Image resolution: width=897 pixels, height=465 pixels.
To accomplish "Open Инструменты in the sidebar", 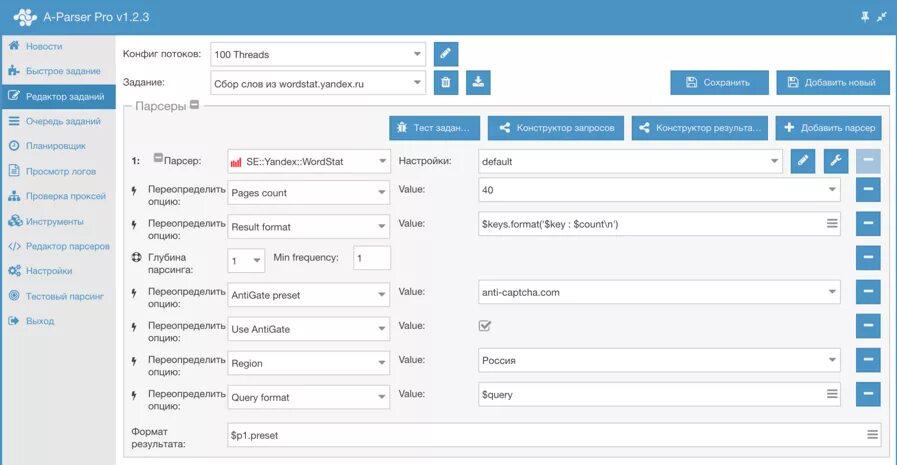I will coord(58,221).
